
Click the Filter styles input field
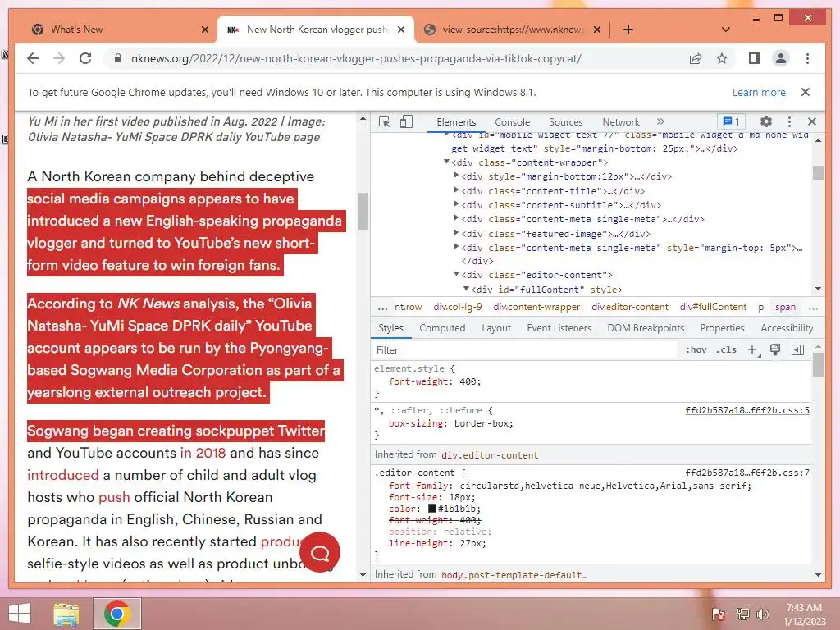(x=525, y=350)
